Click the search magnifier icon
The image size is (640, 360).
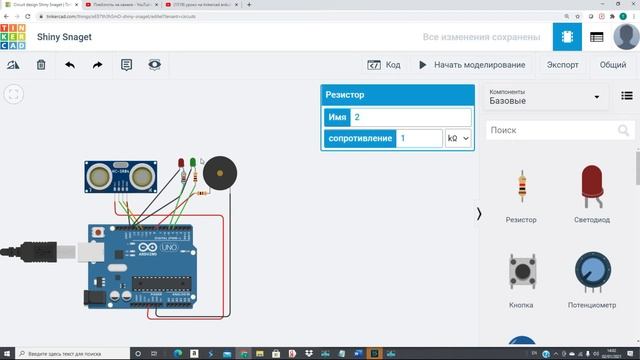(623, 131)
